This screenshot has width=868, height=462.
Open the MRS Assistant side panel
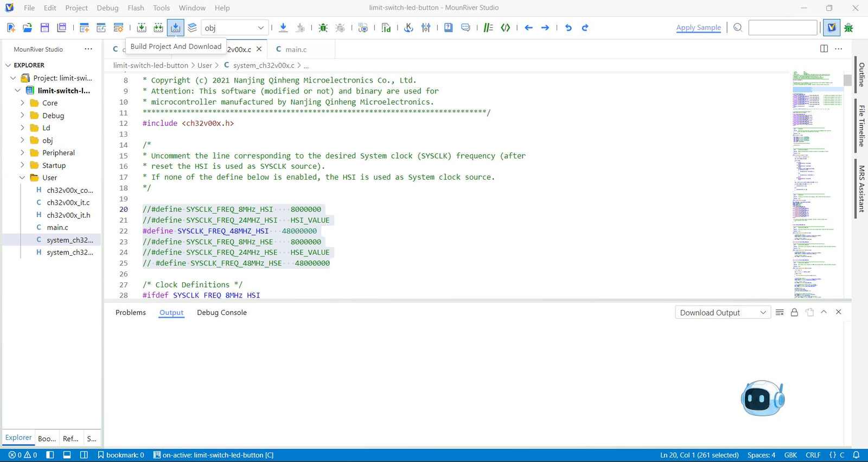[861, 189]
